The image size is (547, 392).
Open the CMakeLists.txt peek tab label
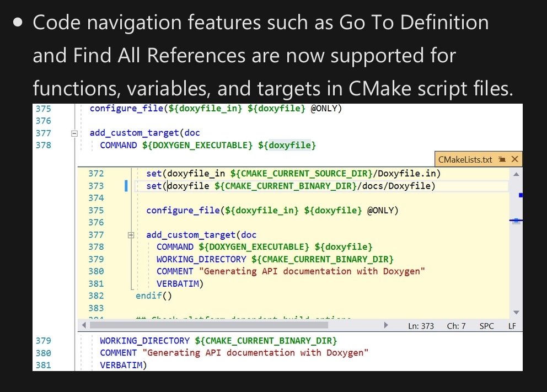(x=465, y=160)
